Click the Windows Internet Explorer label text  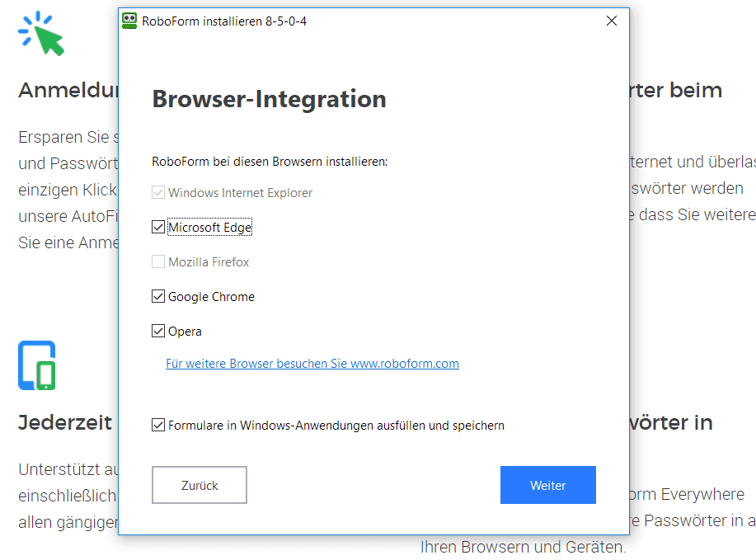(x=240, y=193)
